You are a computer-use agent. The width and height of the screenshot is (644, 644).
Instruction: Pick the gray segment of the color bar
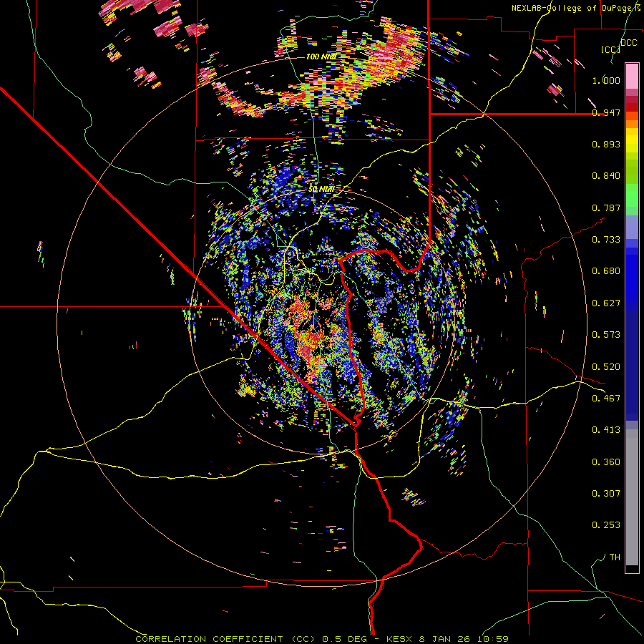632,497
